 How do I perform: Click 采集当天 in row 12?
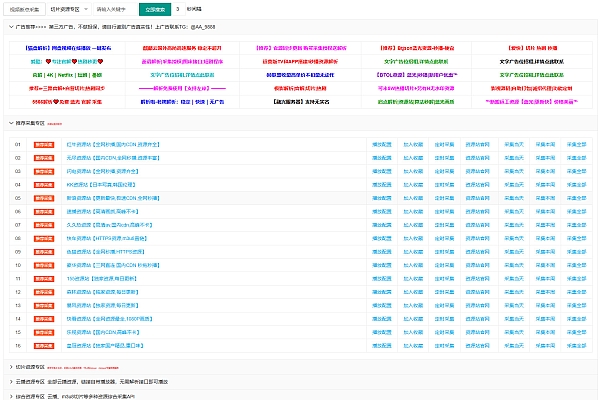coord(514,292)
